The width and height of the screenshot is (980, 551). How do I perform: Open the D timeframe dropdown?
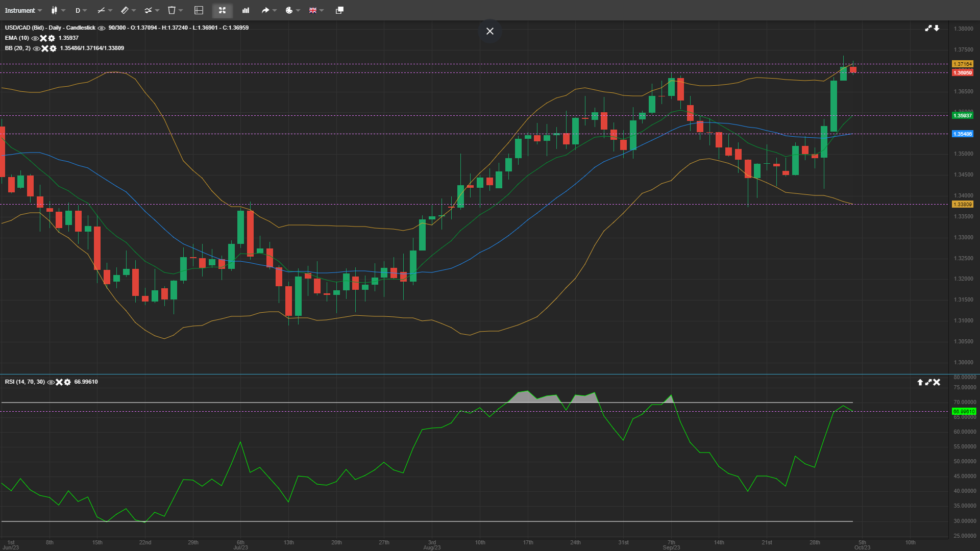[81, 10]
